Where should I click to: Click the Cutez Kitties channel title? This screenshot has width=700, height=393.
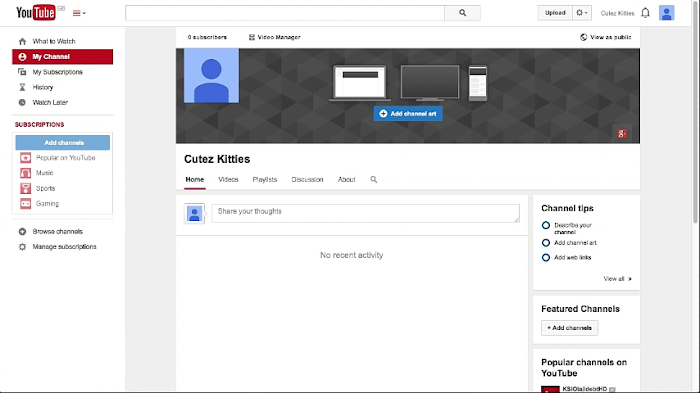coord(217,159)
